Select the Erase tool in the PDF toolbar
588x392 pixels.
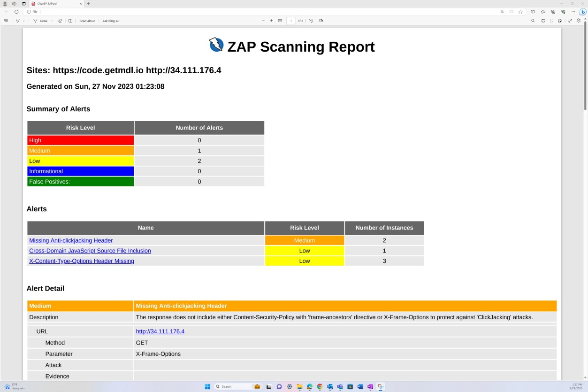(x=60, y=20)
